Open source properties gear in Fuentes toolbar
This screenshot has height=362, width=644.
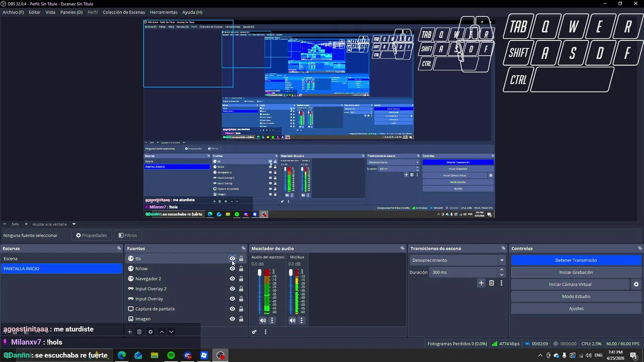point(150,332)
